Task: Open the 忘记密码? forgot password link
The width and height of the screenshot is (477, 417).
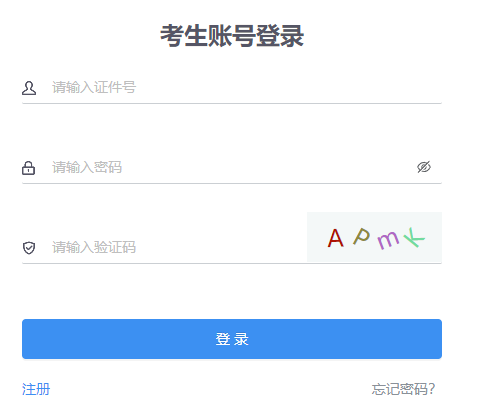Action: tap(403, 389)
